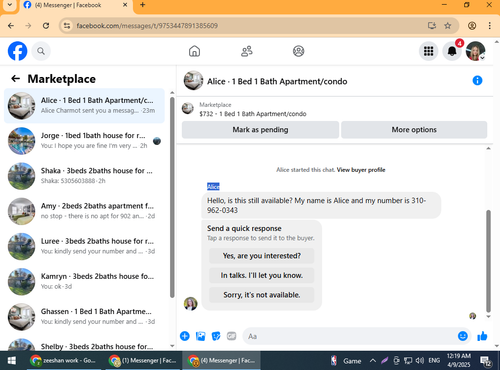Image resolution: width=500 pixels, height=370 pixels.
Task: Click the browser back arrow
Action: pyautogui.click(x=11, y=26)
